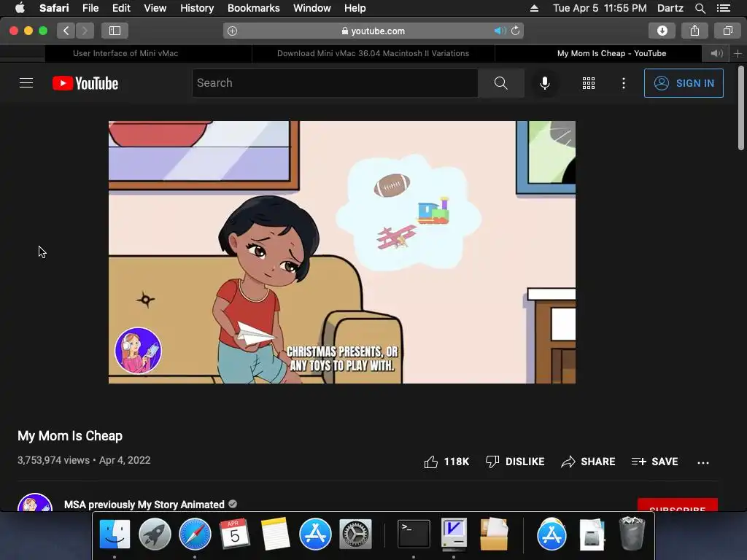The image size is (747, 560).
Task: Open the Edit menu
Action: (121, 8)
